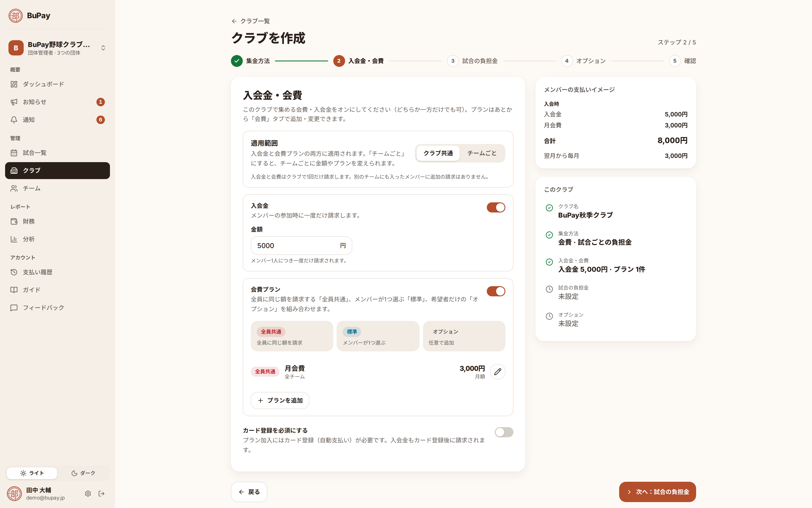Select the 標準 plan type card
This screenshot has width=812, height=508.
click(x=378, y=336)
